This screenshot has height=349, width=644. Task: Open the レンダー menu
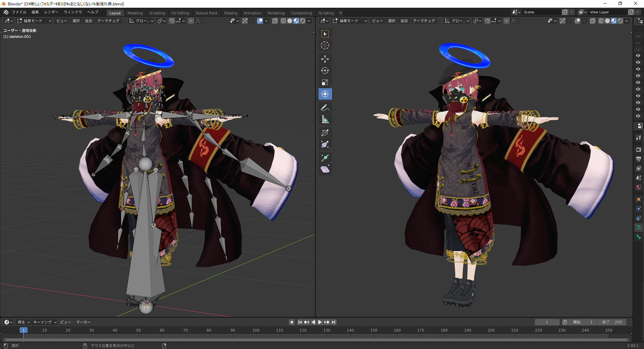(x=51, y=12)
